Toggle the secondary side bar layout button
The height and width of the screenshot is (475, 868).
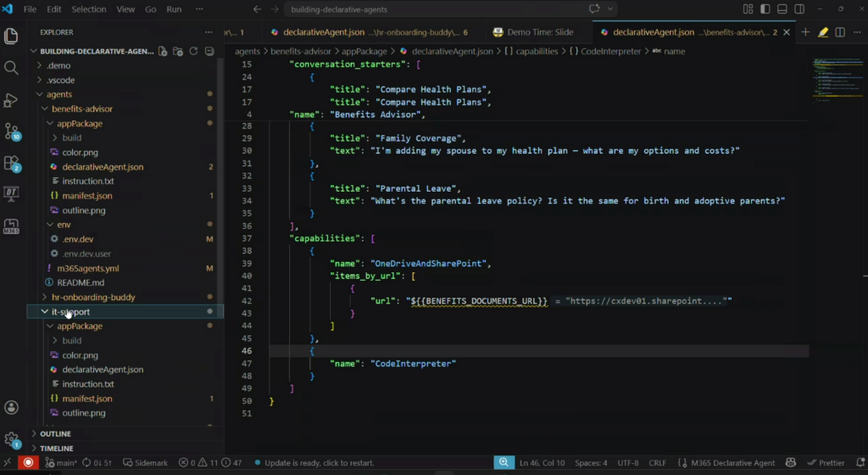pos(801,9)
